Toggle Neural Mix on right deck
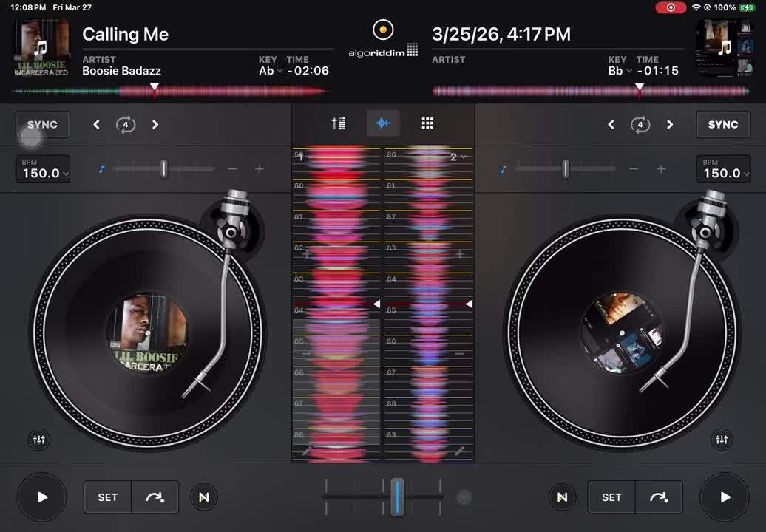 click(562, 497)
